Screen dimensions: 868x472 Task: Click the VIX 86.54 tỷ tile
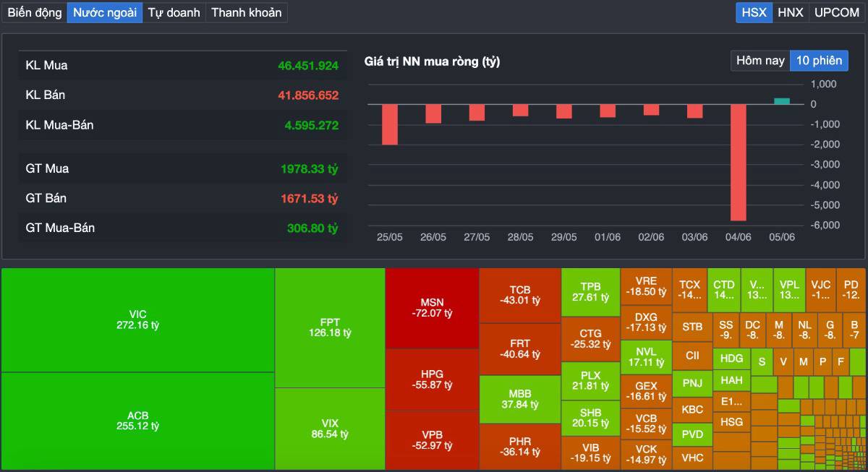point(330,429)
